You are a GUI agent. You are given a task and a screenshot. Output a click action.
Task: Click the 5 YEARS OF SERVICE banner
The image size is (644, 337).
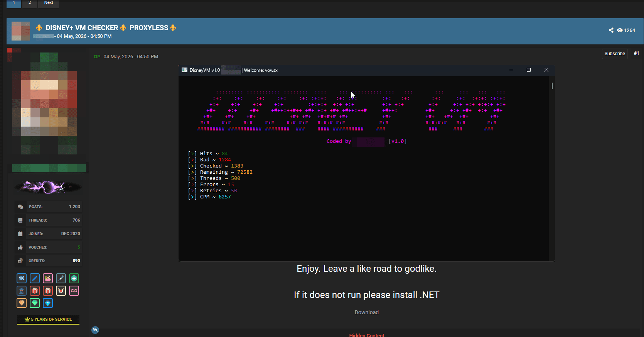(x=48, y=320)
